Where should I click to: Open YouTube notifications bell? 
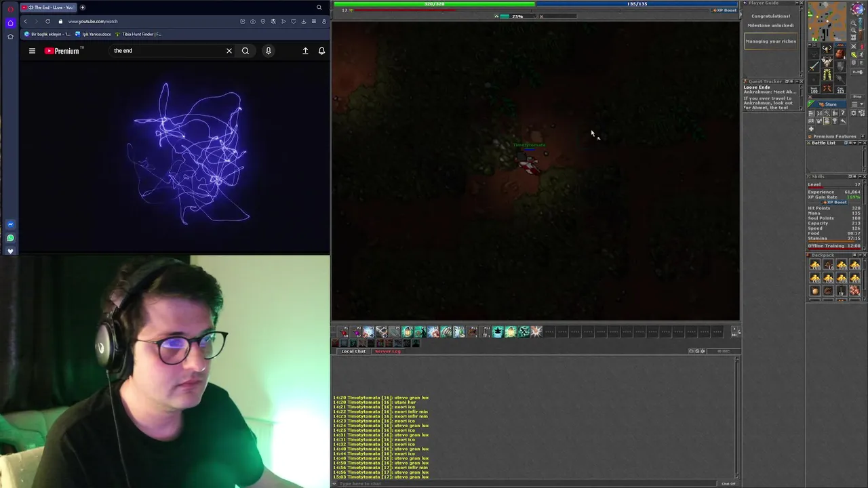tap(321, 51)
